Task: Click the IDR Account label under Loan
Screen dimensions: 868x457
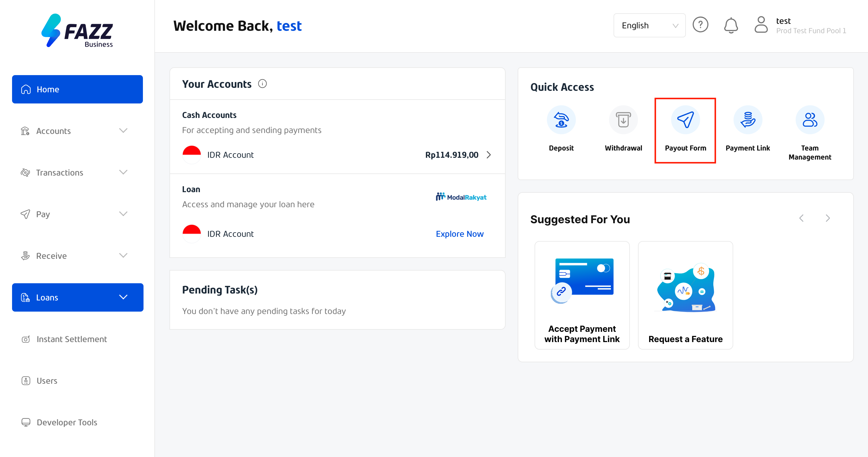Action: (x=230, y=234)
